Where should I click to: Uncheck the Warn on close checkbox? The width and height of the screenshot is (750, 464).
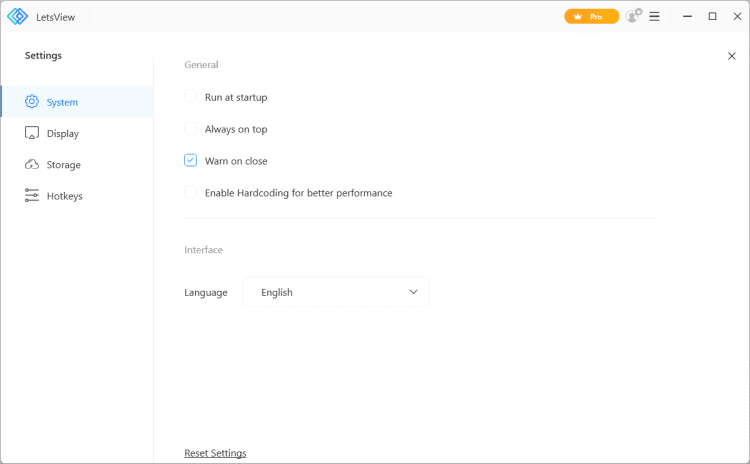click(191, 160)
